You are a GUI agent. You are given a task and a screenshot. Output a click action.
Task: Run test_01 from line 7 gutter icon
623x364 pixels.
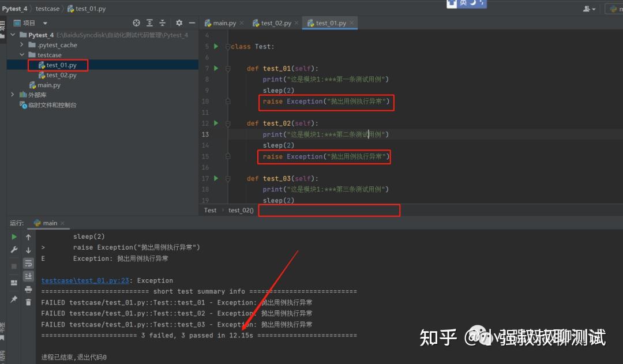(x=216, y=68)
